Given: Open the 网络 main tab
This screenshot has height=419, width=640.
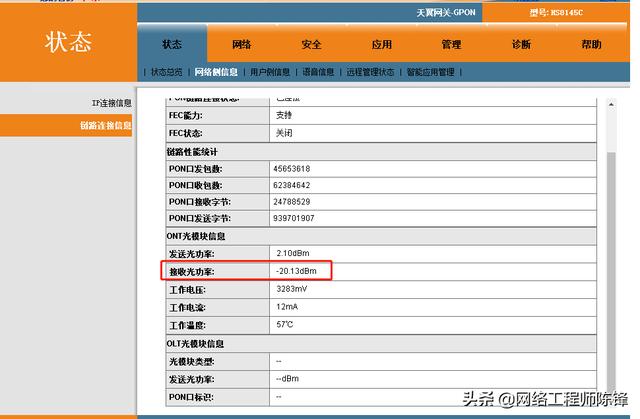Looking at the screenshot, I should [x=242, y=44].
